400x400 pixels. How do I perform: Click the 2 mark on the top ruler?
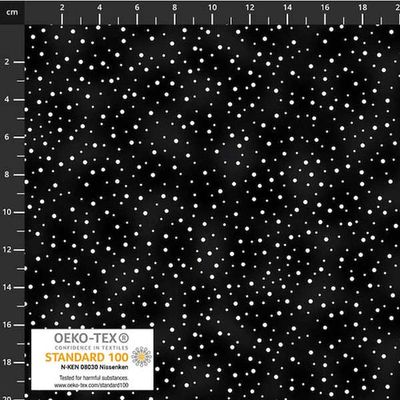[x=62, y=8]
